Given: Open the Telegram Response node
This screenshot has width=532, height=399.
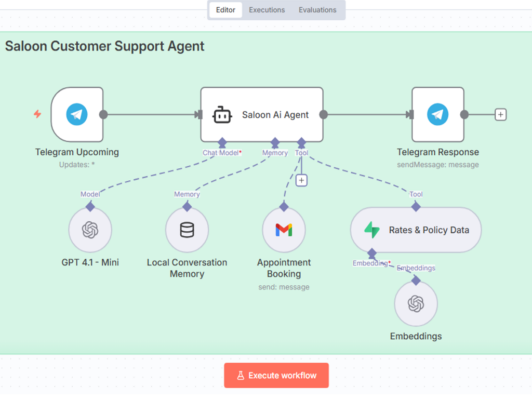Looking at the screenshot, I should tap(437, 115).
